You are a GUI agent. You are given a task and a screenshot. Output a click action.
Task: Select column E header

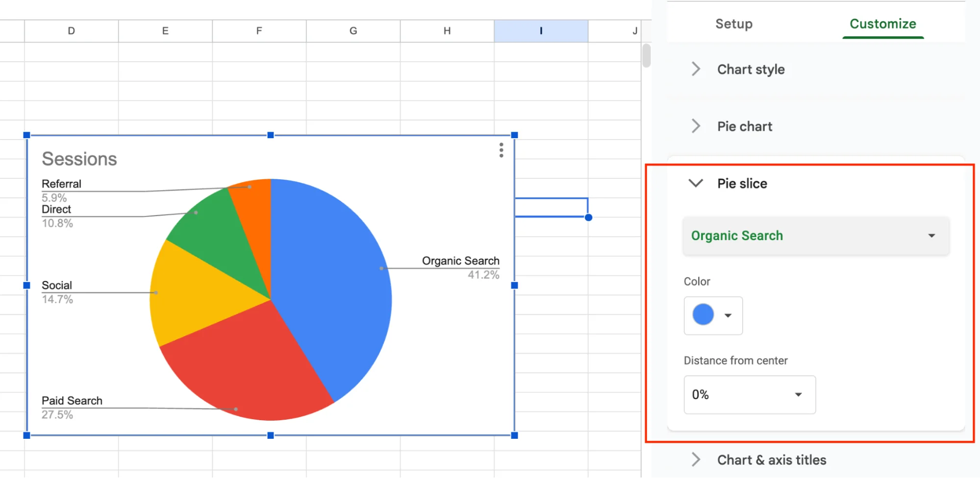coord(165,31)
